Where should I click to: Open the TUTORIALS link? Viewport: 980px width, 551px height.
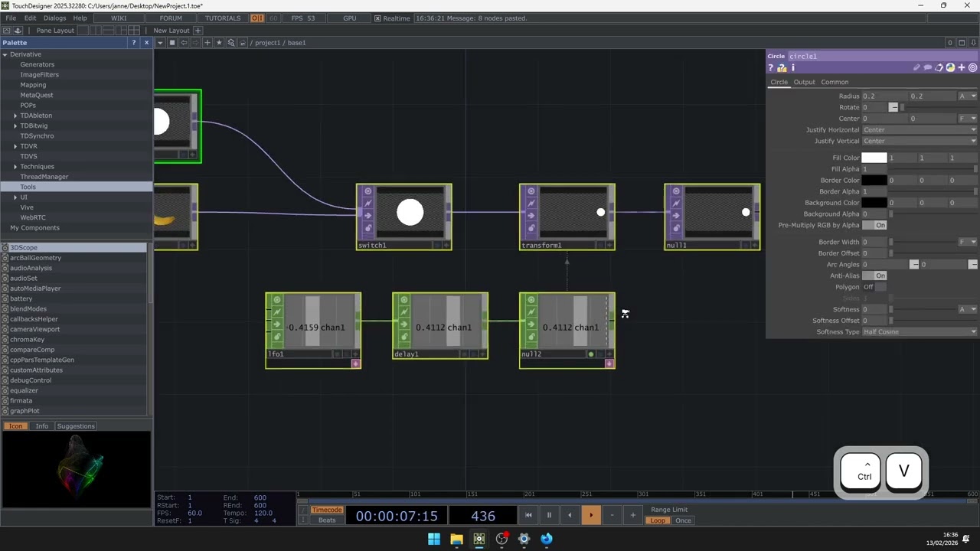(223, 18)
